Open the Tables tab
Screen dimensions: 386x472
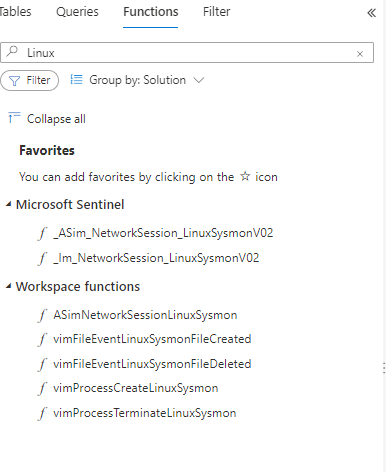(x=15, y=12)
